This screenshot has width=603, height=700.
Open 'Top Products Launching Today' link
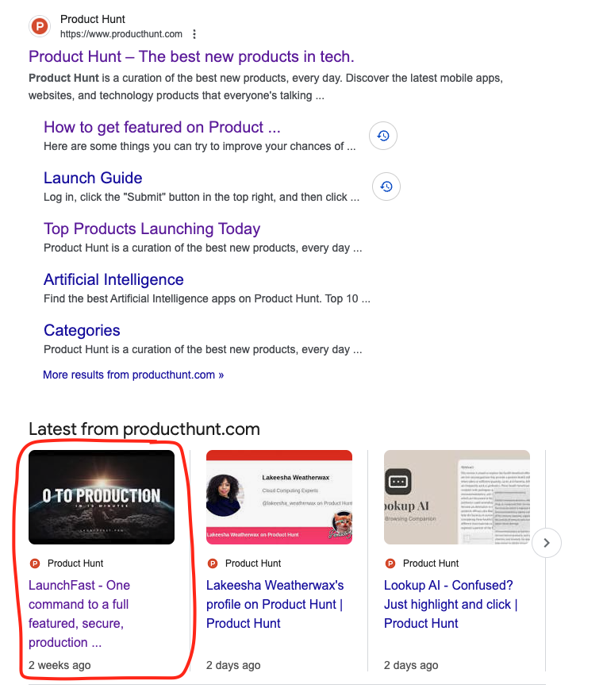pos(152,229)
